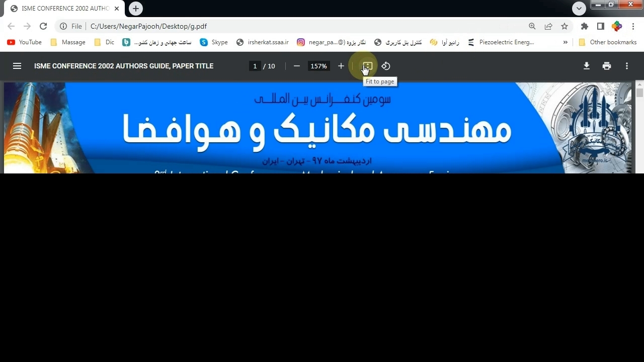Image resolution: width=644 pixels, height=362 pixels.
Task: Open the Extensions puzzle icon
Action: point(584,26)
